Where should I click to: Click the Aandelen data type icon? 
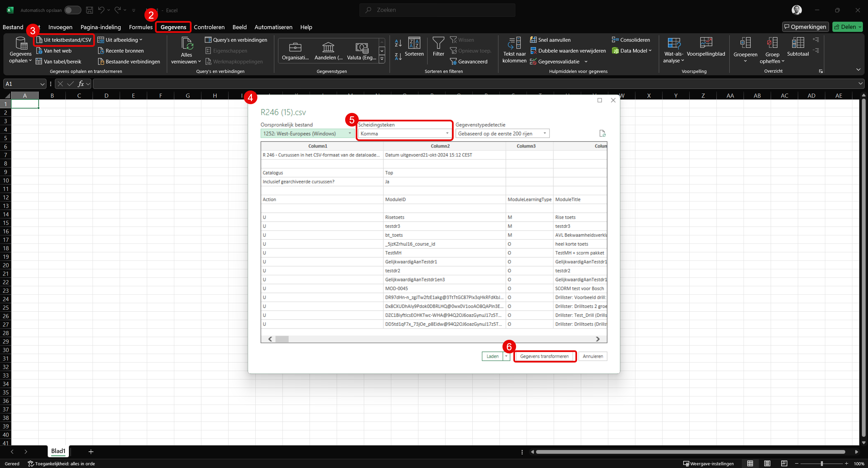tap(328, 47)
